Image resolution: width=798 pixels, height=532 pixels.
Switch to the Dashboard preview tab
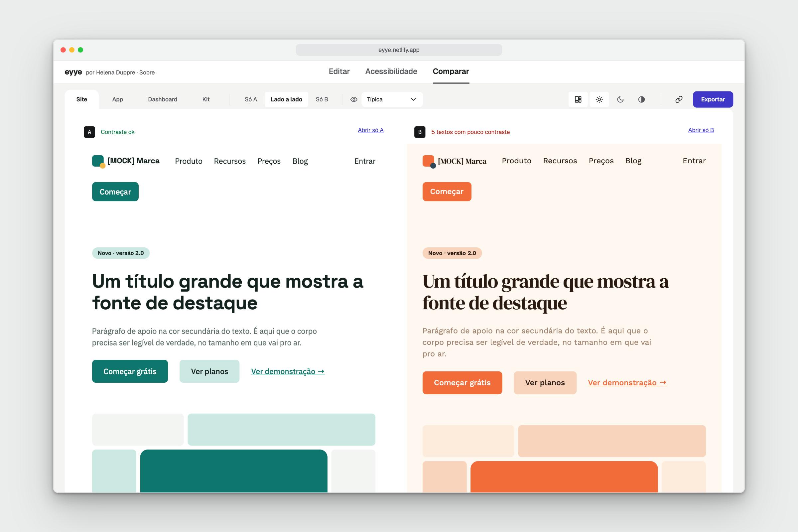[163, 99]
